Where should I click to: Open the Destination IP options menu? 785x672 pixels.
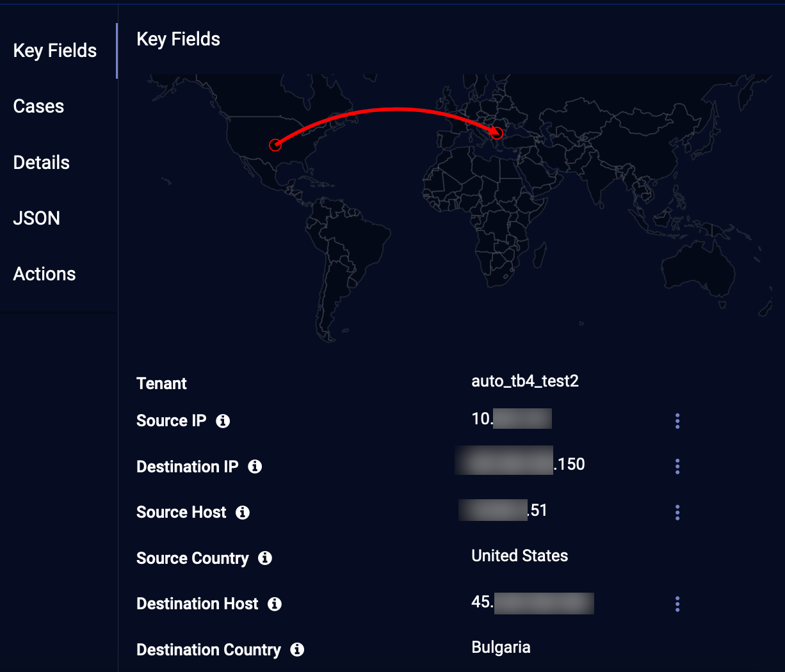[x=677, y=467]
